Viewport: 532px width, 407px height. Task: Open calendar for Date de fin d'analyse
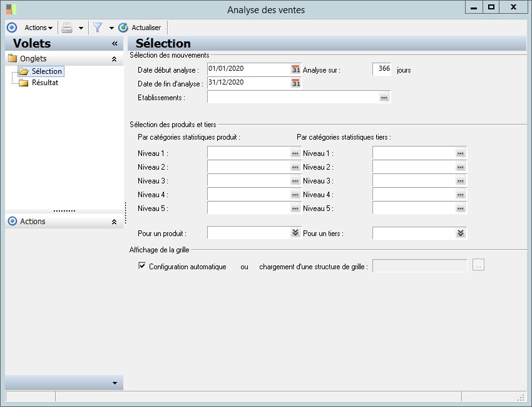[x=295, y=83]
